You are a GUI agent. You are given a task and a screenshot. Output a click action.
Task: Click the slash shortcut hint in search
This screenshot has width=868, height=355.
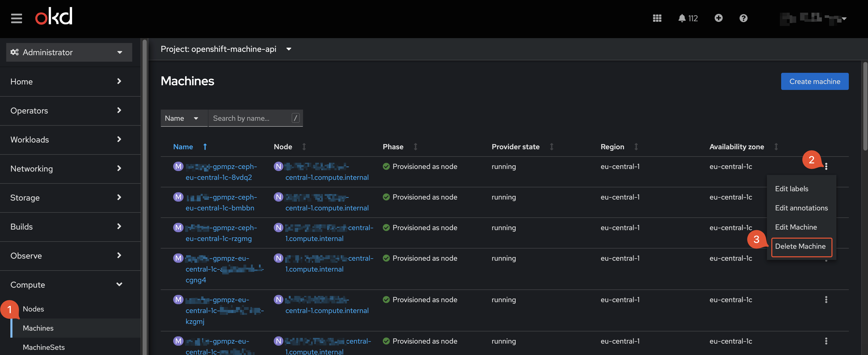click(295, 118)
